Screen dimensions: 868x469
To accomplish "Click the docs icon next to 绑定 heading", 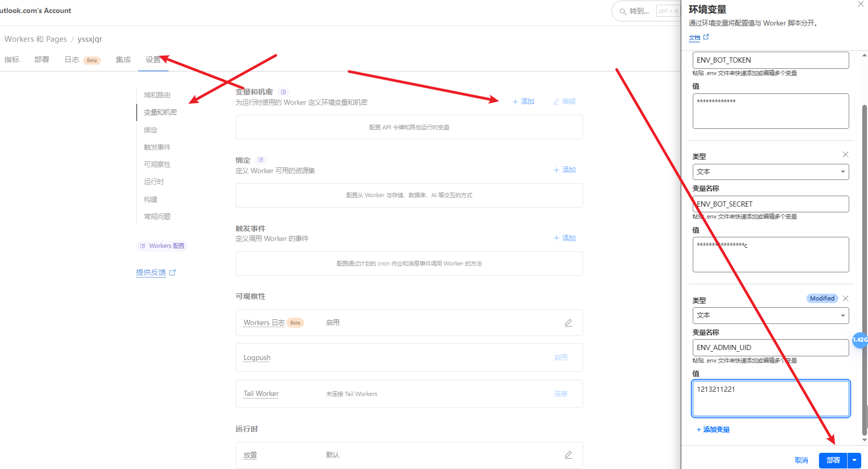I will coord(261,160).
